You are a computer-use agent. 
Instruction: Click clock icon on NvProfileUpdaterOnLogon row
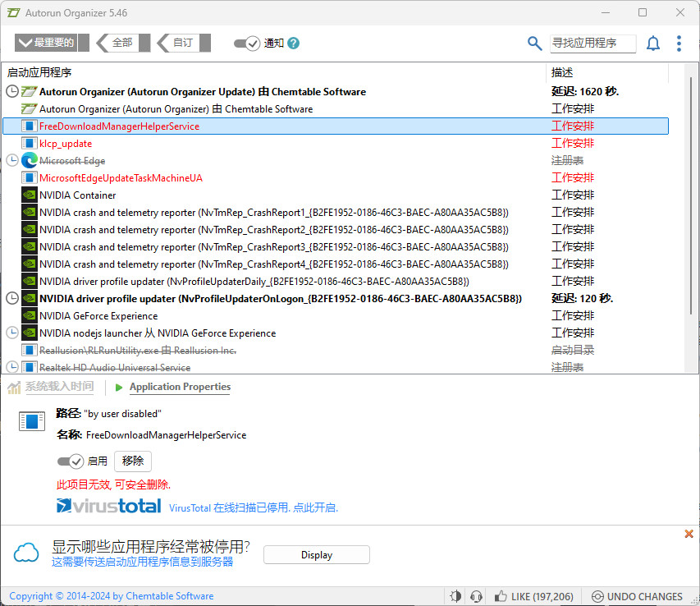coord(12,298)
